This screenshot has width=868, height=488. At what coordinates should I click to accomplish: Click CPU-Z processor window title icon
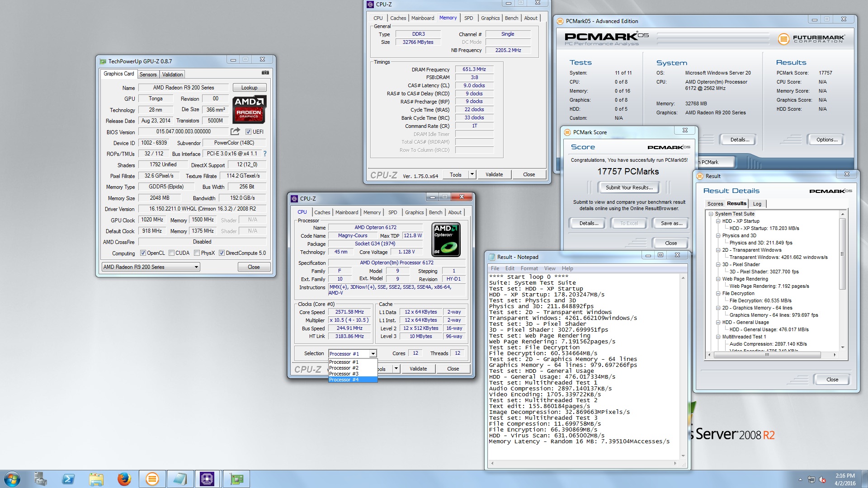tap(295, 198)
